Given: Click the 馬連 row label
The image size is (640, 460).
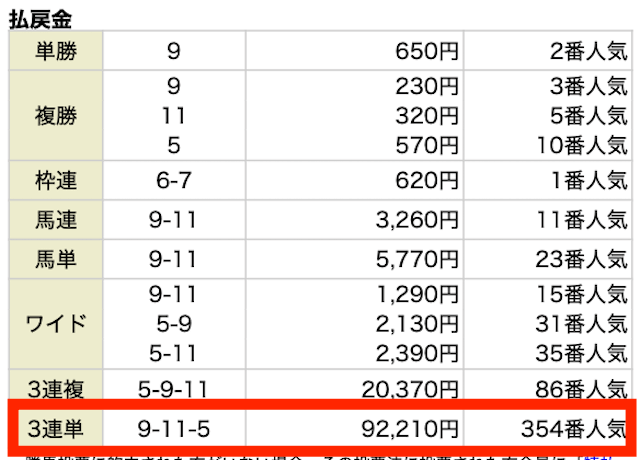Looking at the screenshot, I should pos(56,220).
